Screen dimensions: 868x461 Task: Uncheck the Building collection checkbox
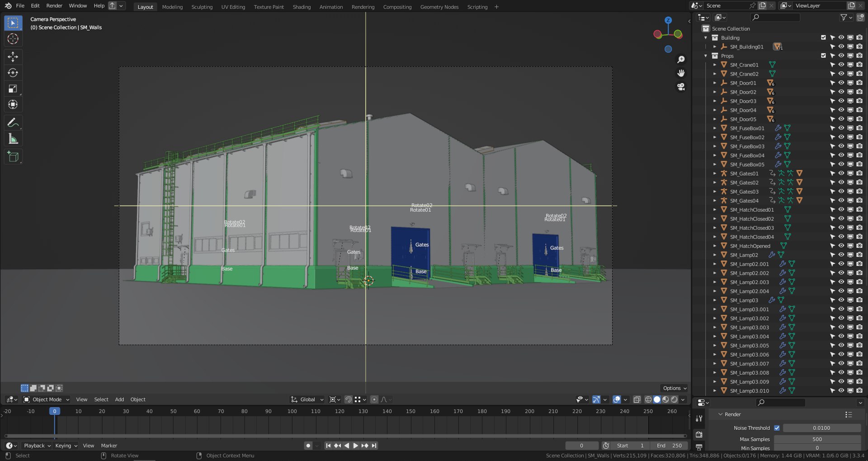(x=823, y=38)
